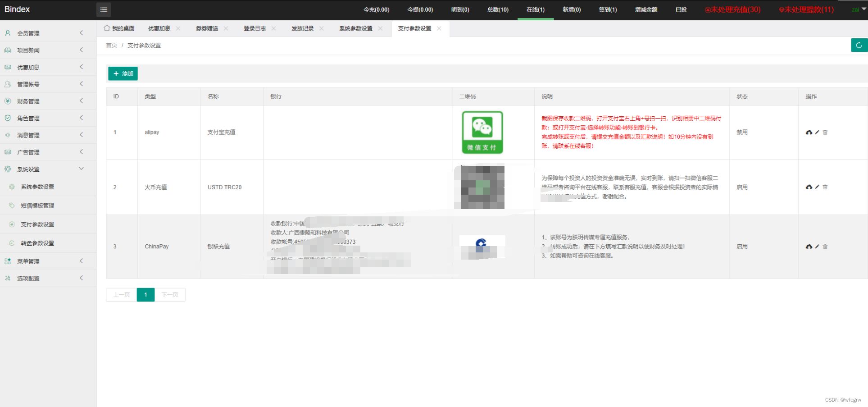Click the delete trash icon on 火币充值 row
Image resolution: width=868 pixels, height=407 pixels.
click(825, 187)
